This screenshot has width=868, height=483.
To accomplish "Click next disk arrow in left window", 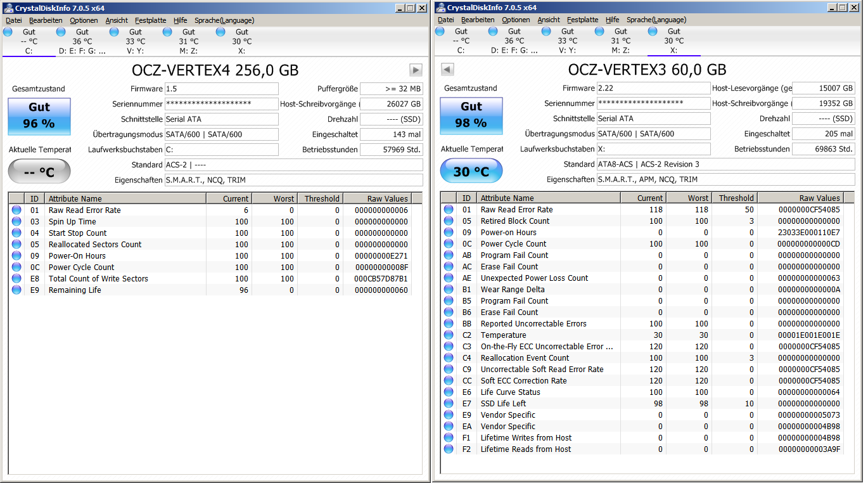I will (x=416, y=70).
